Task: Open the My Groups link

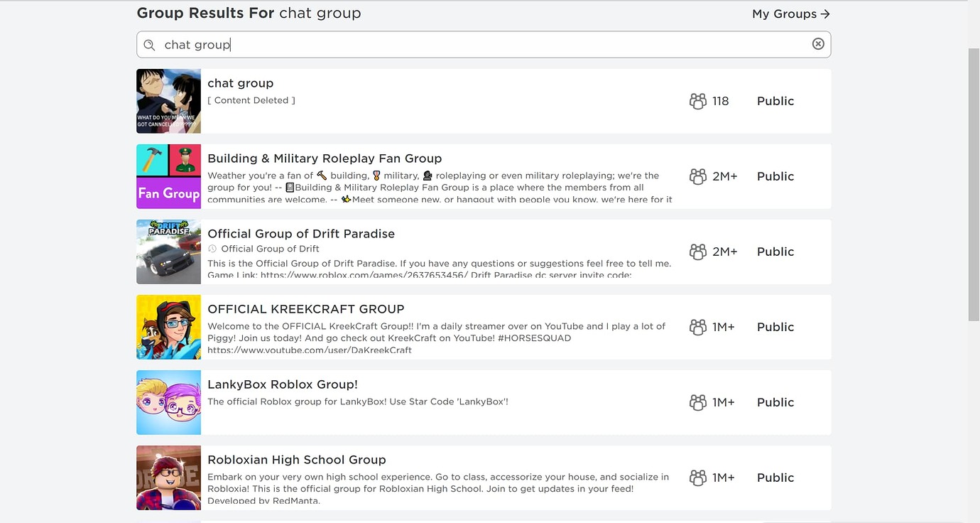Action: [791, 14]
